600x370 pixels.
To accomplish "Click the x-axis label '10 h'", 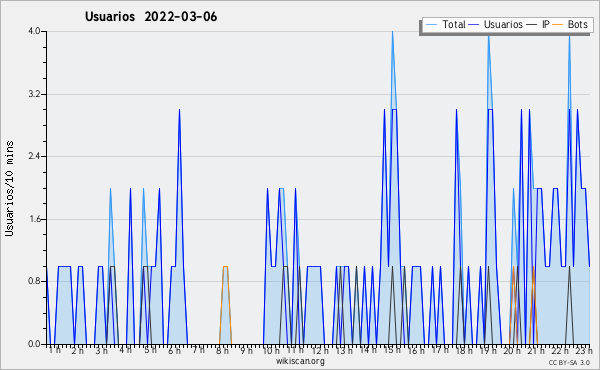I will tap(271, 351).
